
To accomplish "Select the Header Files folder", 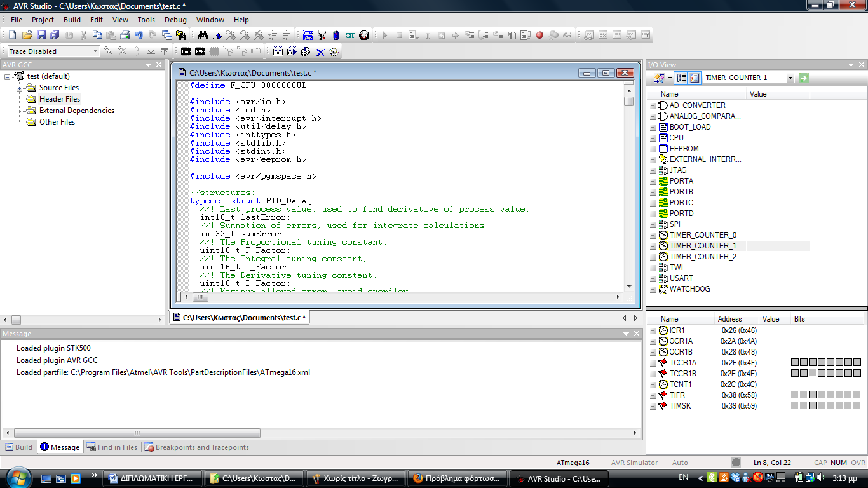I will point(60,99).
